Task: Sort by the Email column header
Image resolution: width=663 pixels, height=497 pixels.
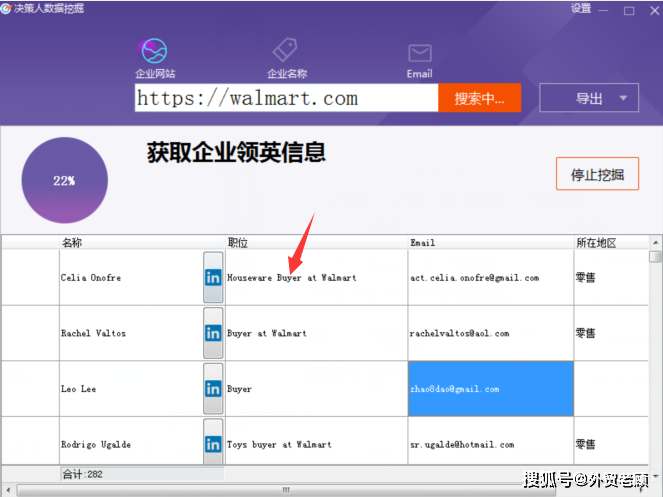Action: tap(490, 243)
